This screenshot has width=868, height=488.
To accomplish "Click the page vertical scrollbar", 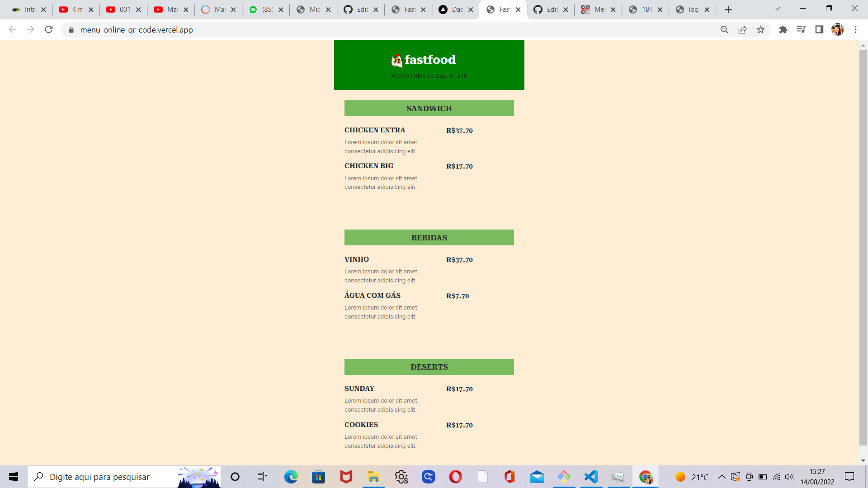I will click(863, 248).
